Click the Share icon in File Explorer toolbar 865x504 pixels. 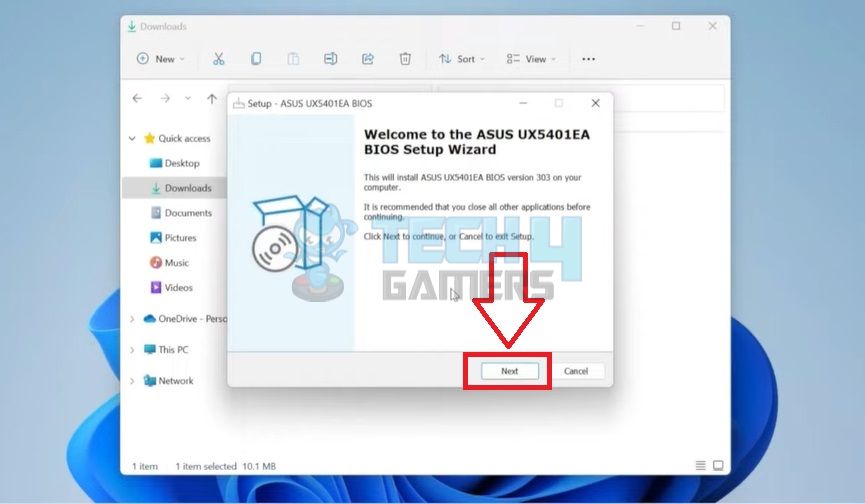[368, 59]
